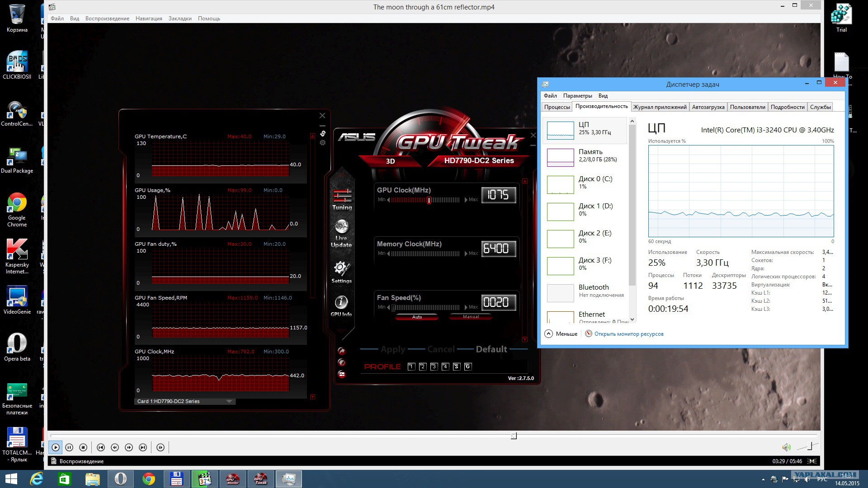
Task: Open the Recycle Bin (Корзина) desktop icon
Action: (x=17, y=19)
